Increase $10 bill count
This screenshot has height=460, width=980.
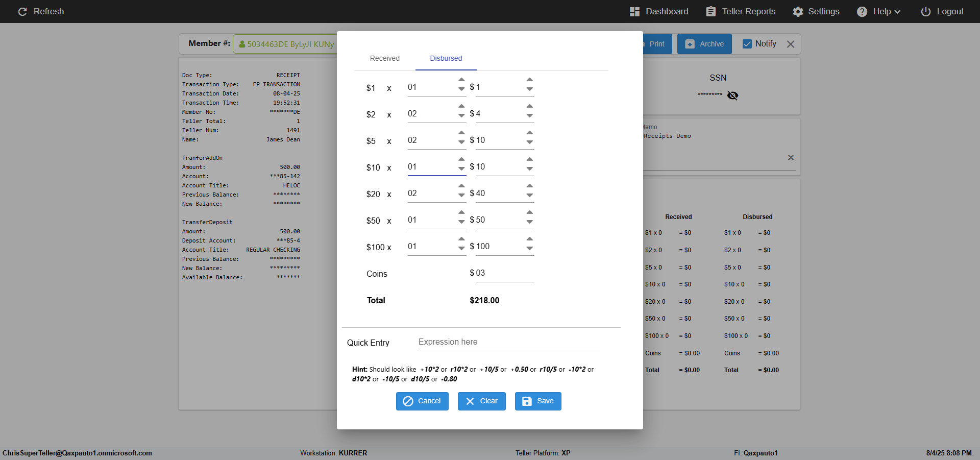(x=461, y=159)
